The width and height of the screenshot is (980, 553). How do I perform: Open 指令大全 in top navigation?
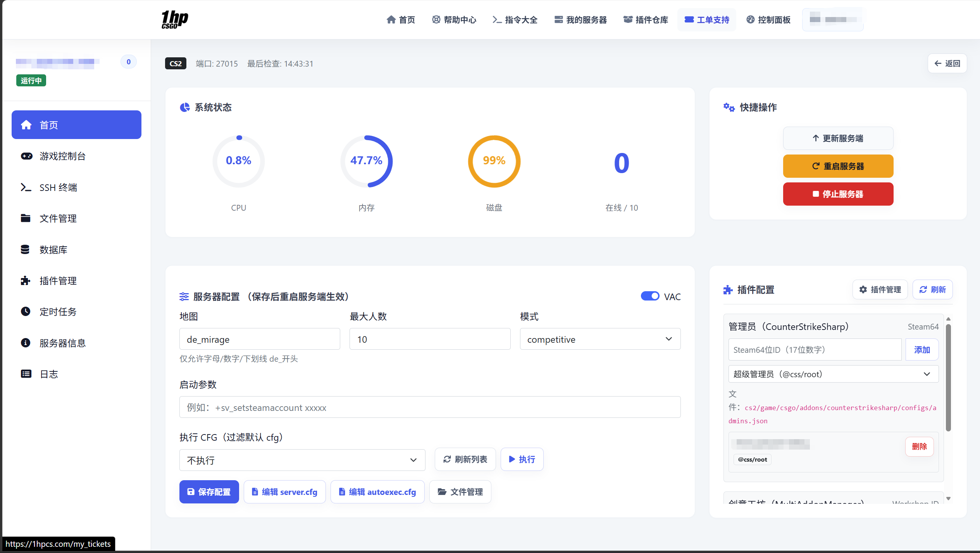pyautogui.click(x=515, y=20)
